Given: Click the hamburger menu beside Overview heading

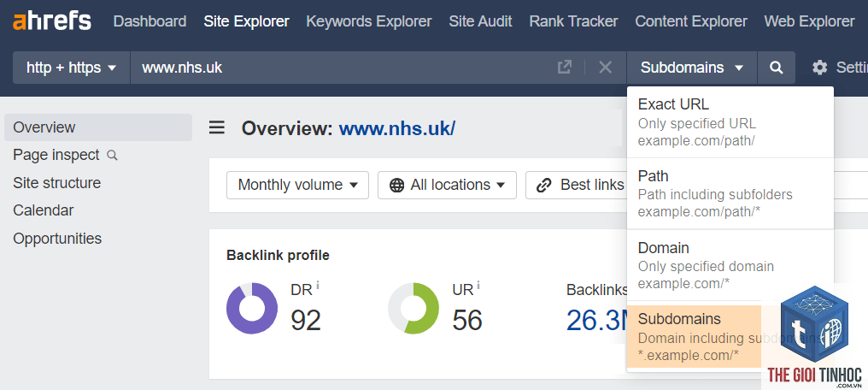Looking at the screenshot, I should click(216, 128).
